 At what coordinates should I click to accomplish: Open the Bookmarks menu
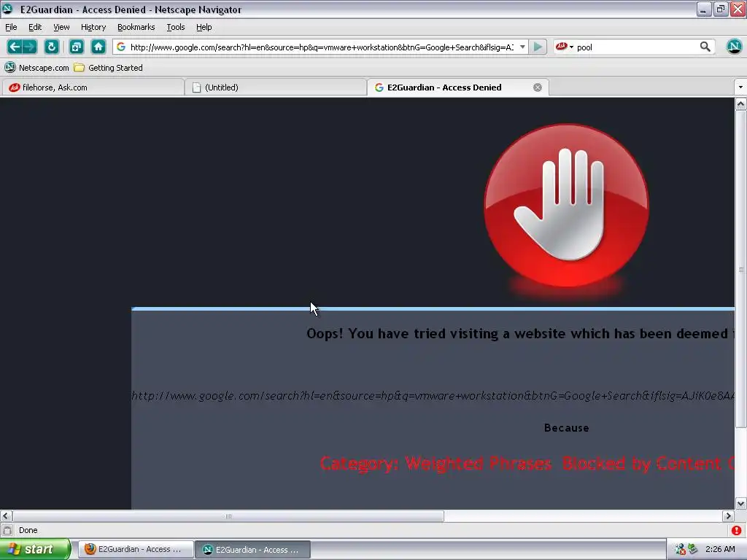click(x=136, y=27)
